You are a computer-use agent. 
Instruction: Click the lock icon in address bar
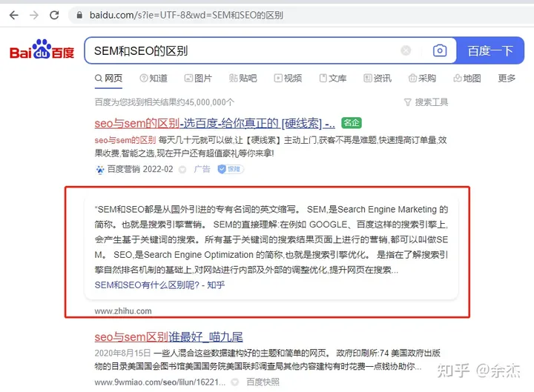click(x=79, y=15)
